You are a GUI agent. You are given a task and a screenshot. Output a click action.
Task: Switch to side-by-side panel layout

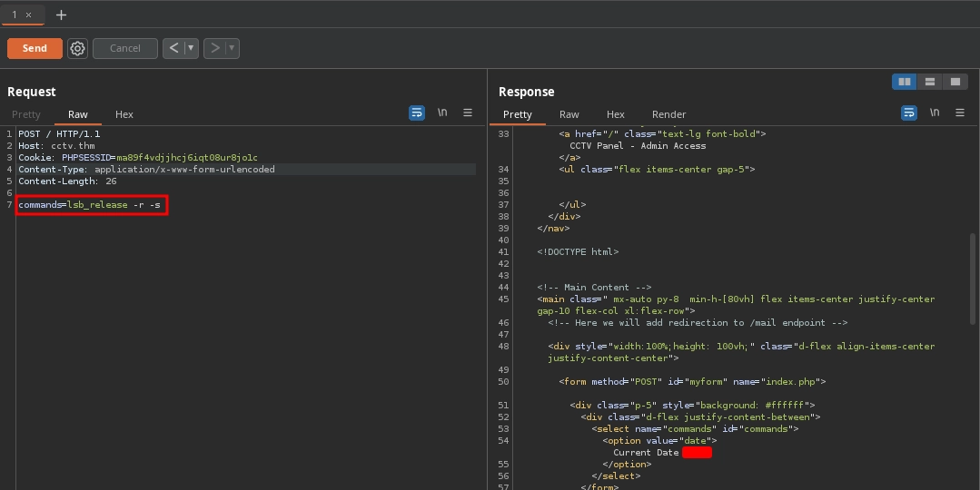click(x=905, y=82)
